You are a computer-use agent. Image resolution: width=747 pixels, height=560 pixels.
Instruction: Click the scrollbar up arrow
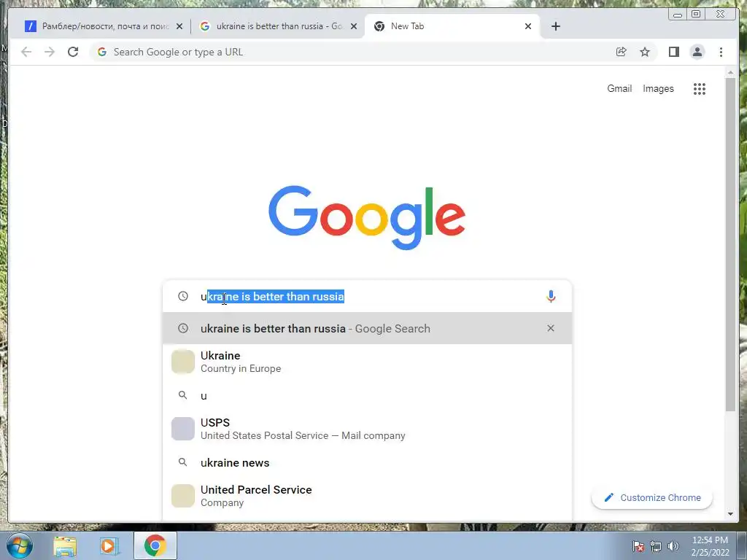pyautogui.click(x=730, y=72)
